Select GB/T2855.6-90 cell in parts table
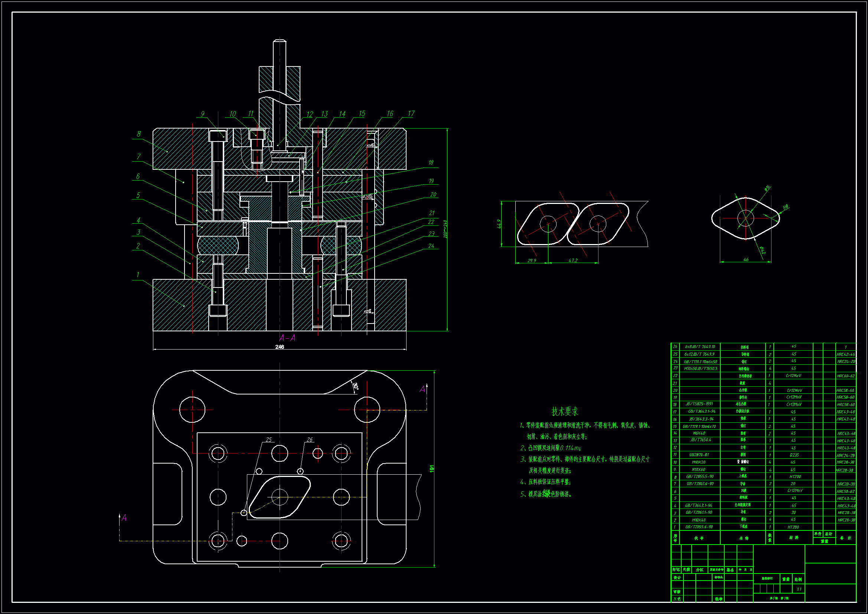 tap(699, 527)
